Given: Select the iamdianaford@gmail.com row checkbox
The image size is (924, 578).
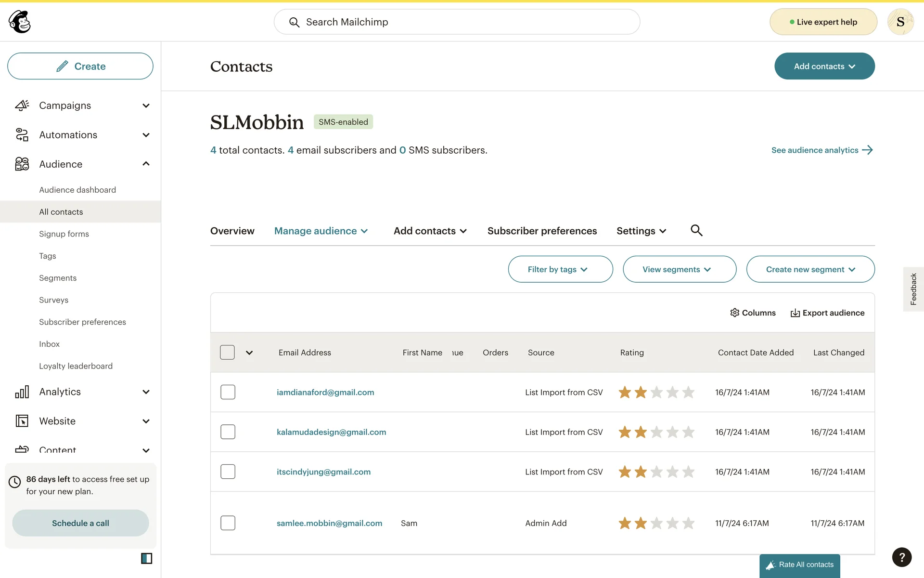Looking at the screenshot, I should 228,392.
